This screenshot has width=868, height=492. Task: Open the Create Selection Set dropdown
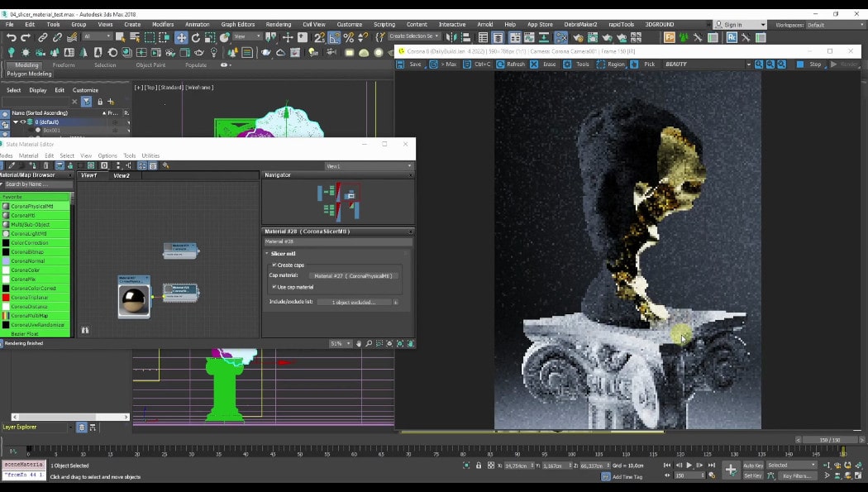(413, 36)
